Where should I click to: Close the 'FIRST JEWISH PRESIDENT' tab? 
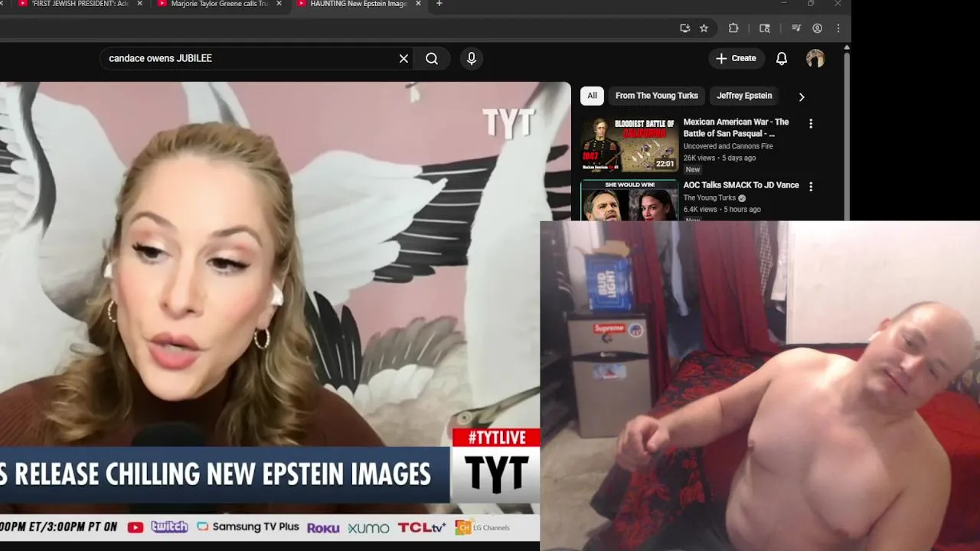point(140,4)
